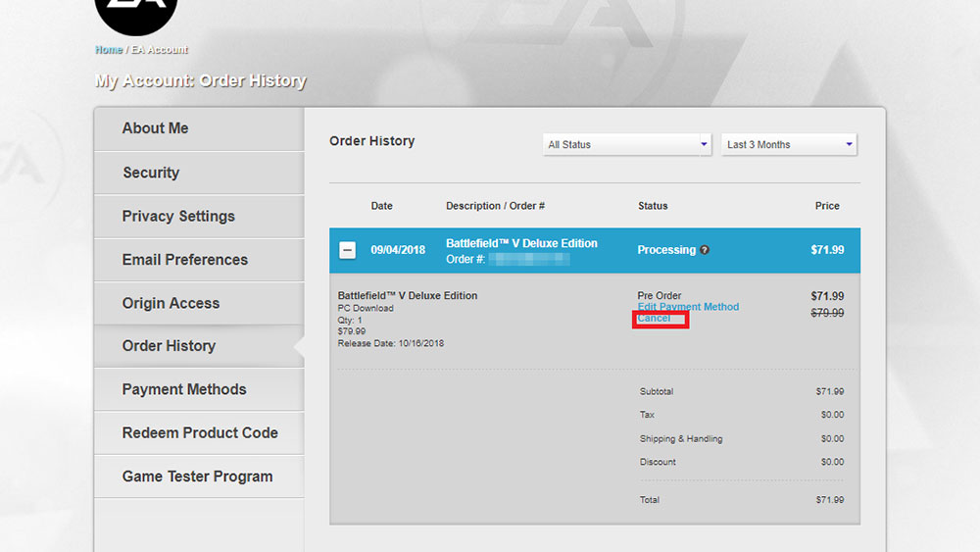The height and width of the screenshot is (552, 980).
Task: Click the 09/04/2018 order date
Action: coord(398,250)
